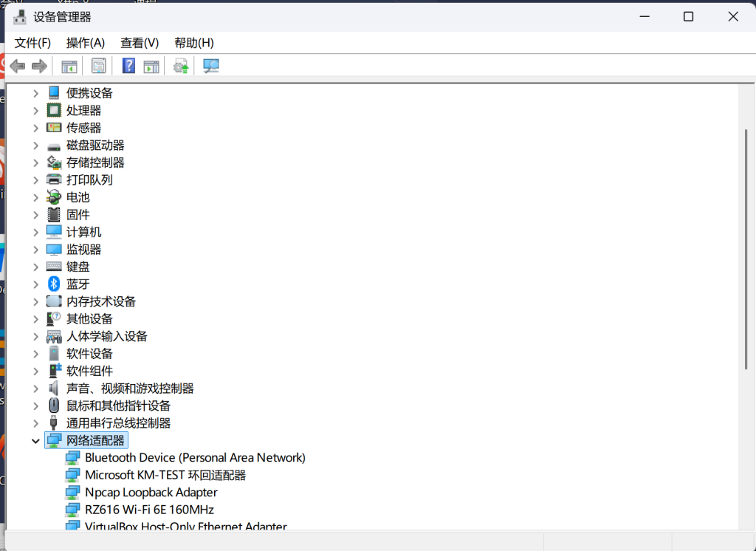
Task: Expand 声音、视频和游戏控制器 category
Action: [x=35, y=389]
